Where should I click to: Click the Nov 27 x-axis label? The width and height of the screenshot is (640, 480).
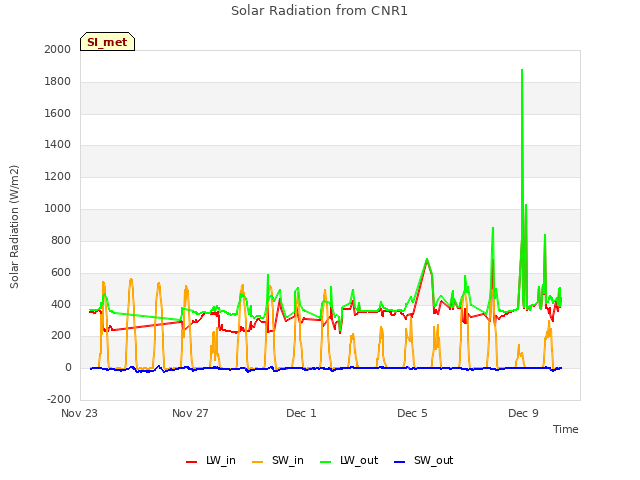pos(190,413)
